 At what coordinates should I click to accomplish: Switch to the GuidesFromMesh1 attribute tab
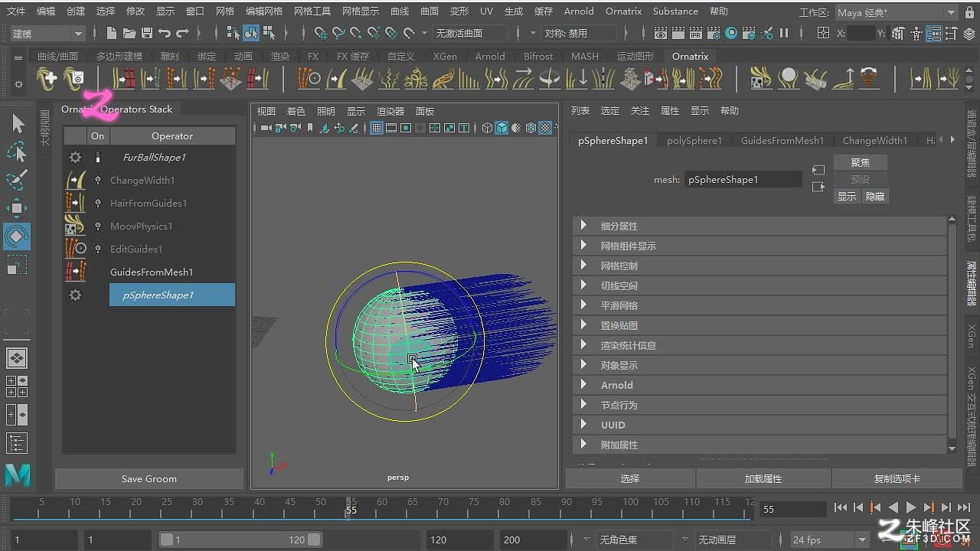pyautogui.click(x=782, y=141)
